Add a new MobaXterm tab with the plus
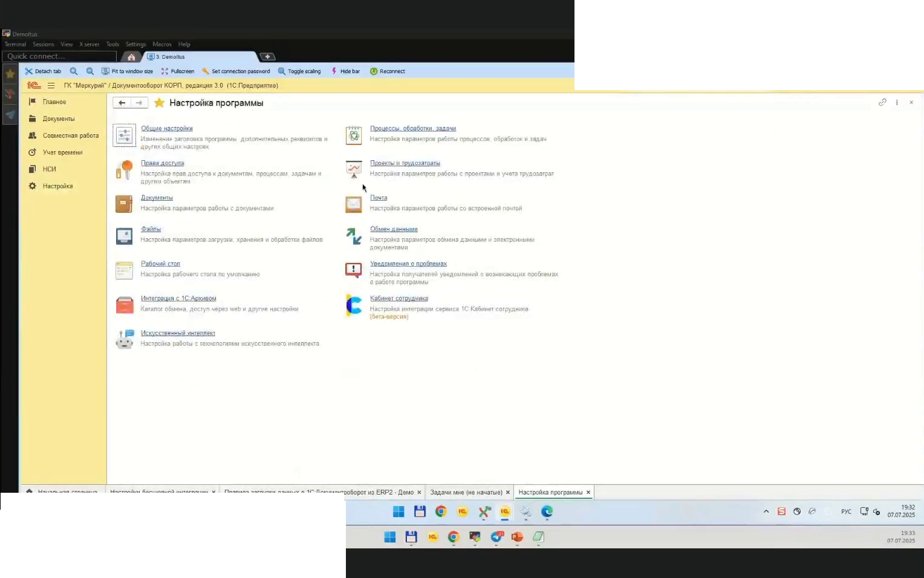The width and height of the screenshot is (924, 578). click(x=267, y=57)
